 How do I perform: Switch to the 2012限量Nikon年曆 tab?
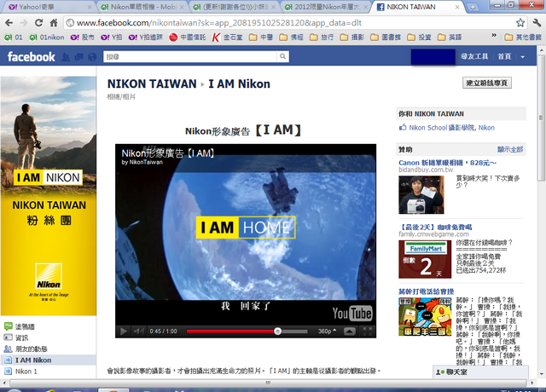tap(327, 7)
